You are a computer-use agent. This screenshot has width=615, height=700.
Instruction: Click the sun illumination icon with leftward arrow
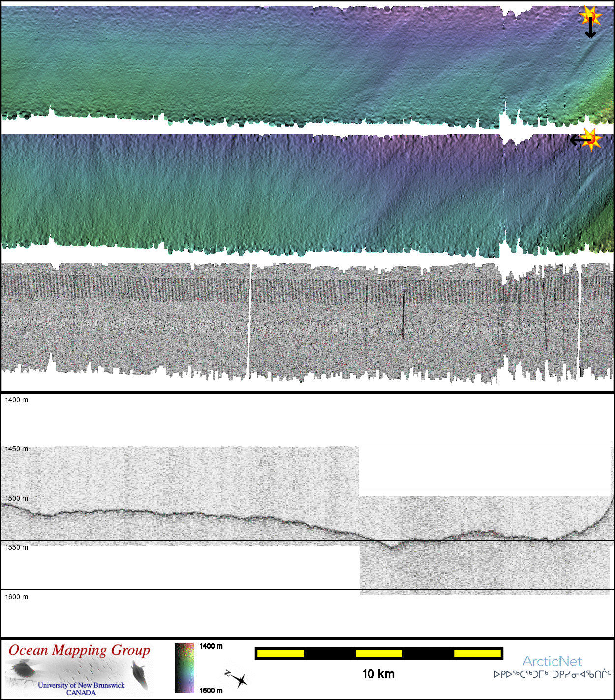click(590, 139)
